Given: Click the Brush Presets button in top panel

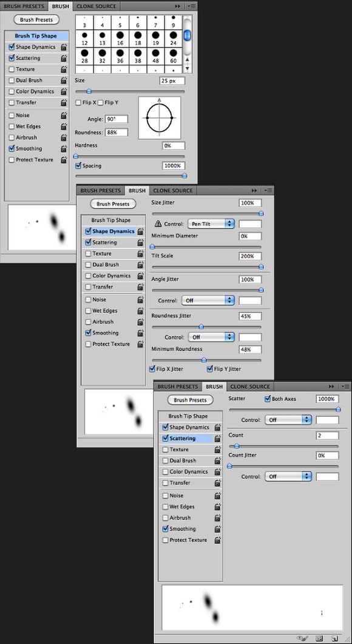Looking at the screenshot, I should (x=36, y=19).
